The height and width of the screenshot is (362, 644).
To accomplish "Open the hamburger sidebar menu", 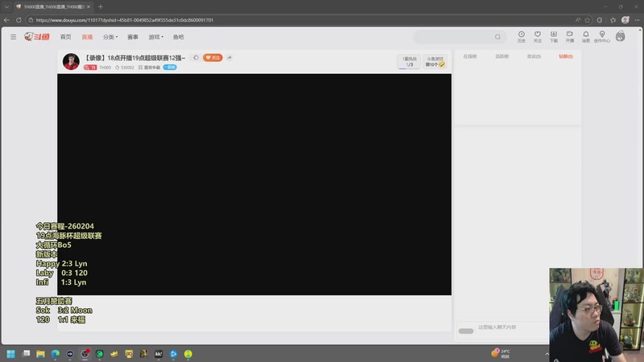I will point(13,37).
